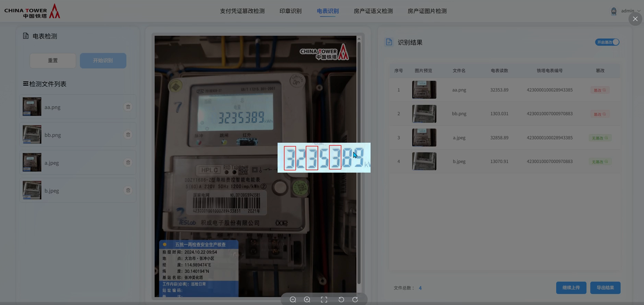The width and height of the screenshot is (644, 305).
Task: Rotate preview image clockwise
Action: tap(355, 299)
